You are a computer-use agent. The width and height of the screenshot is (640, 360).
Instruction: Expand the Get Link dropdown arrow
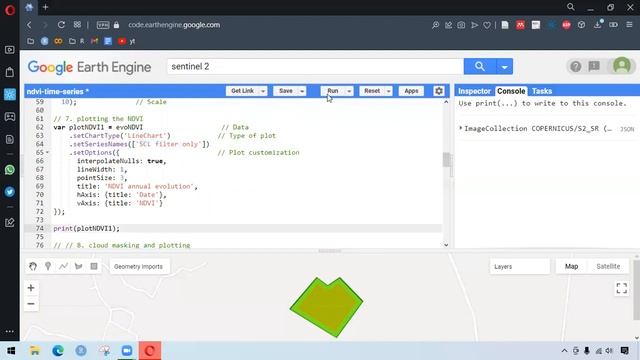[x=263, y=91]
